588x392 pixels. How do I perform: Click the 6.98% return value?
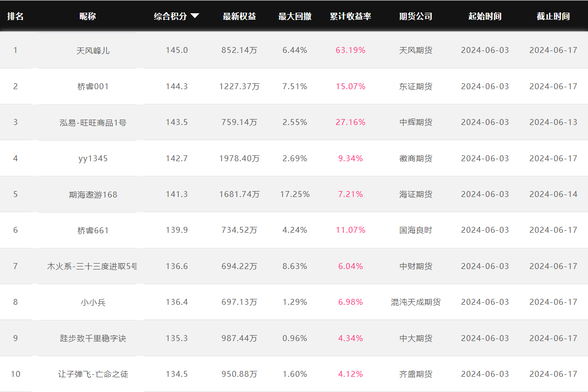click(350, 302)
